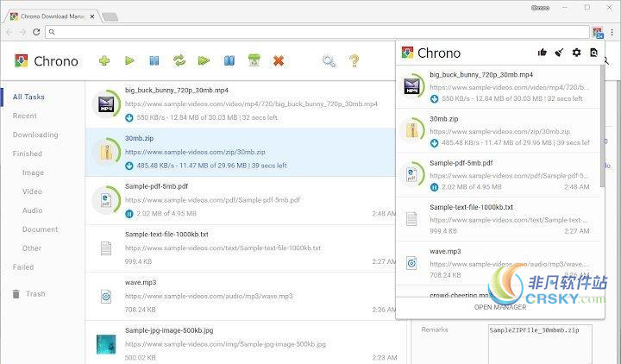Open big_buck_bunny URL link in manager list
This screenshot has height=364, width=621.
251,104
